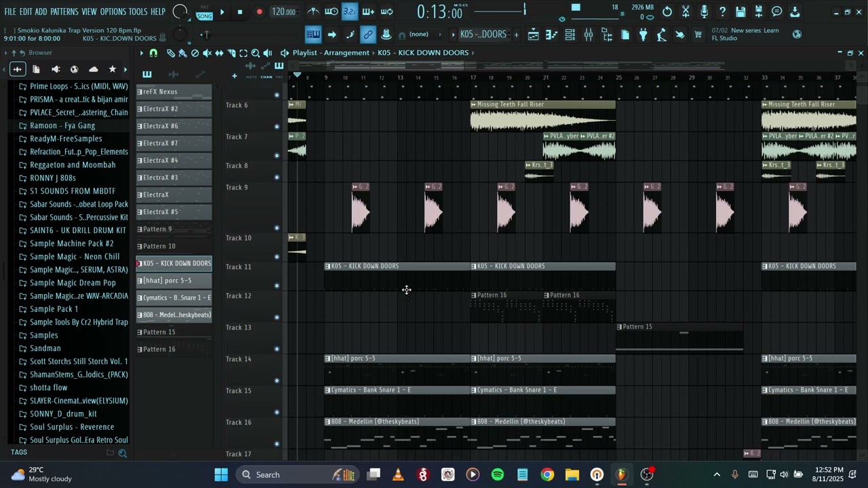868x488 pixels.
Task: Select reFX Nexus in the pattern picker
Action: click(174, 91)
